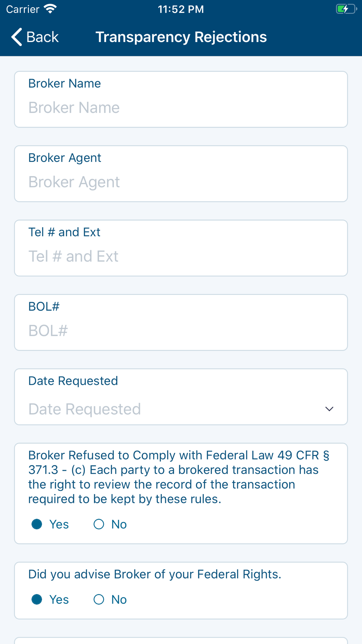
Task: Tap the Wi-Fi status icon
Action: pyautogui.click(x=50, y=9)
